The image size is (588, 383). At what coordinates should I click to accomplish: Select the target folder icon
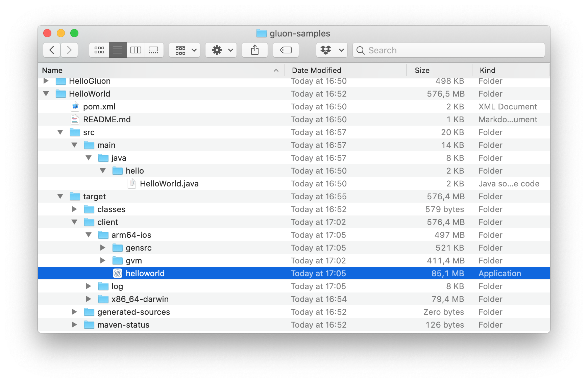tap(75, 196)
